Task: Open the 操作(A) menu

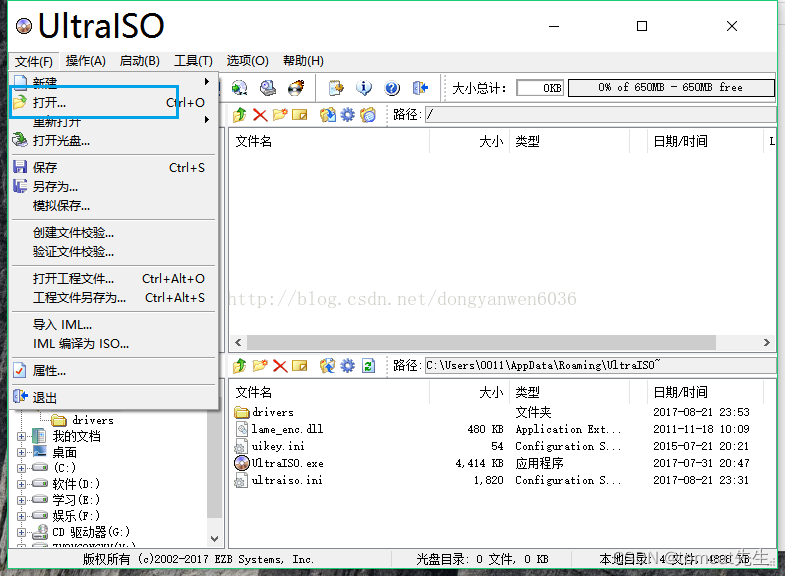Action: coord(86,61)
